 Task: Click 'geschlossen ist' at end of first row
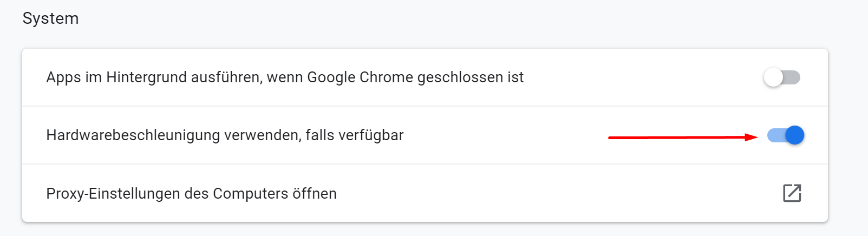point(471,77)
